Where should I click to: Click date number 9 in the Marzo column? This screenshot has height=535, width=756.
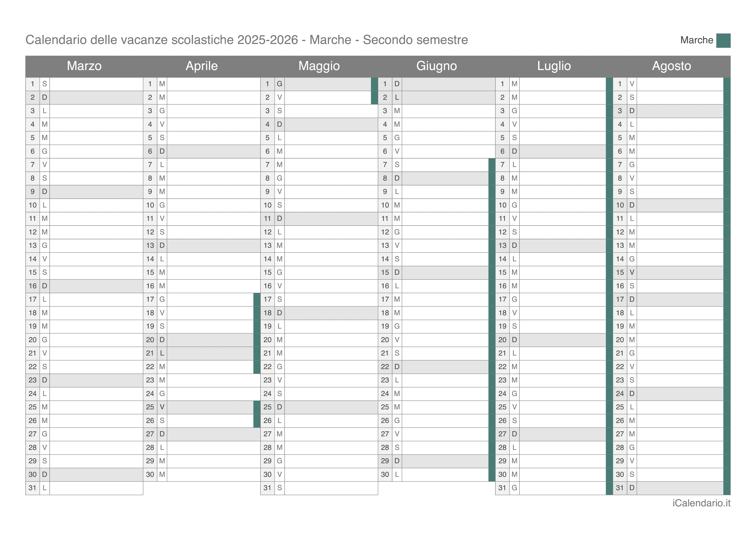(33, 192)
